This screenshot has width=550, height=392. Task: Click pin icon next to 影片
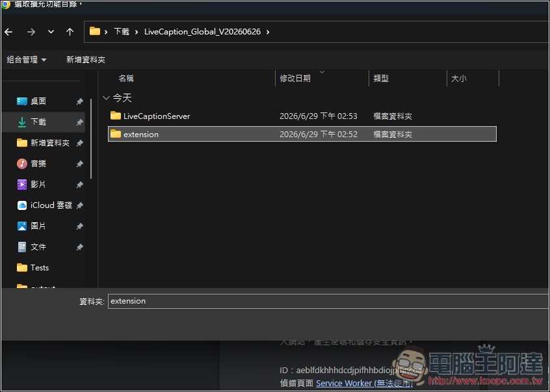(79, 185)
